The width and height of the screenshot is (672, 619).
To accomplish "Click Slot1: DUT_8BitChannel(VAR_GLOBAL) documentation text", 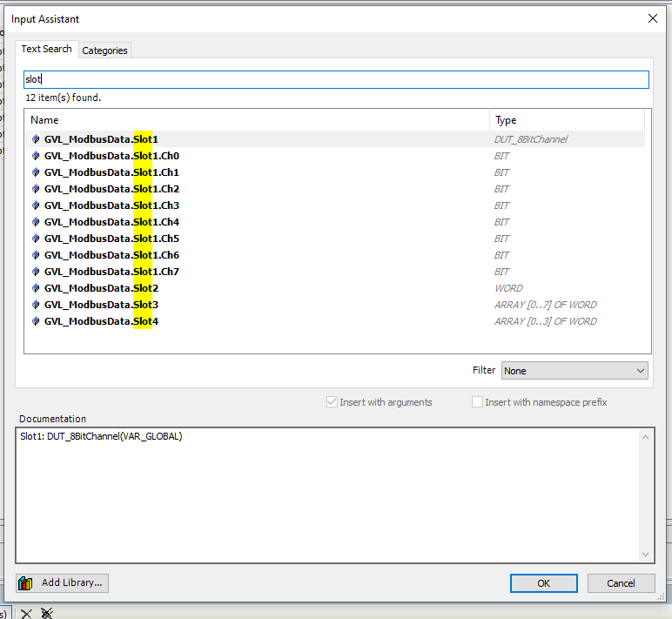I will pyautogui.click(x=101, y=436).
